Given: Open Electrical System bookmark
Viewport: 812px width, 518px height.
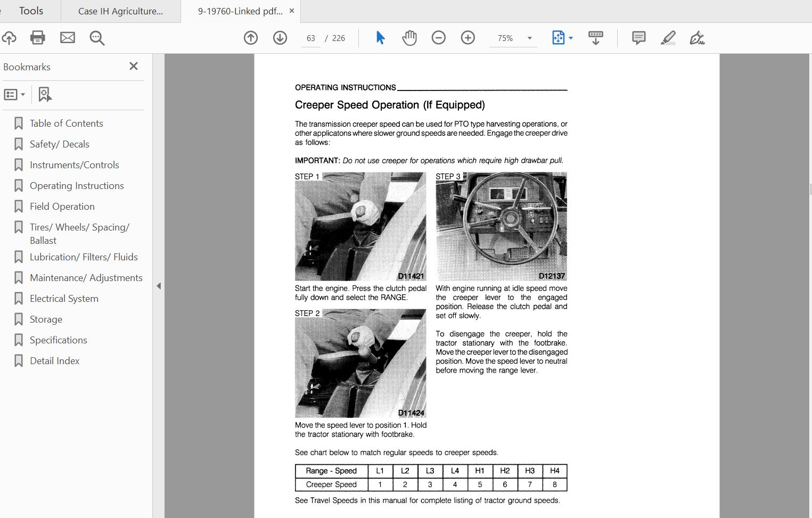Looking at the screenshot, I should 64,299.
